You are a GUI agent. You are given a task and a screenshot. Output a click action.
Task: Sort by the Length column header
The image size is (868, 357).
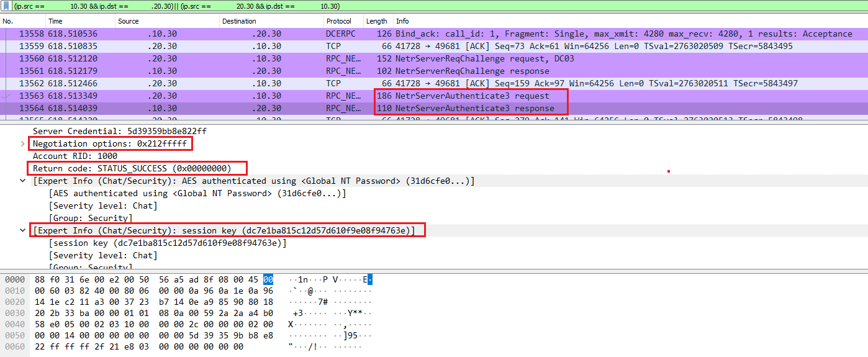tap(376, 21)
